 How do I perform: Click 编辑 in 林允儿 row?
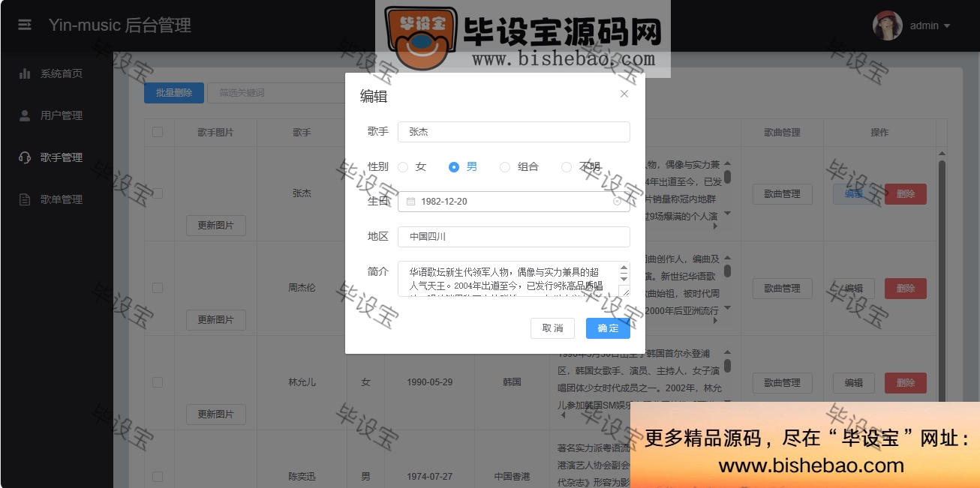point(854,382)
